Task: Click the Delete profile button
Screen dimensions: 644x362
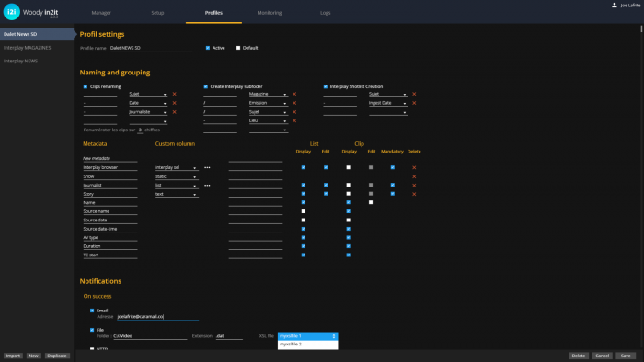Action: pos(579,356)
